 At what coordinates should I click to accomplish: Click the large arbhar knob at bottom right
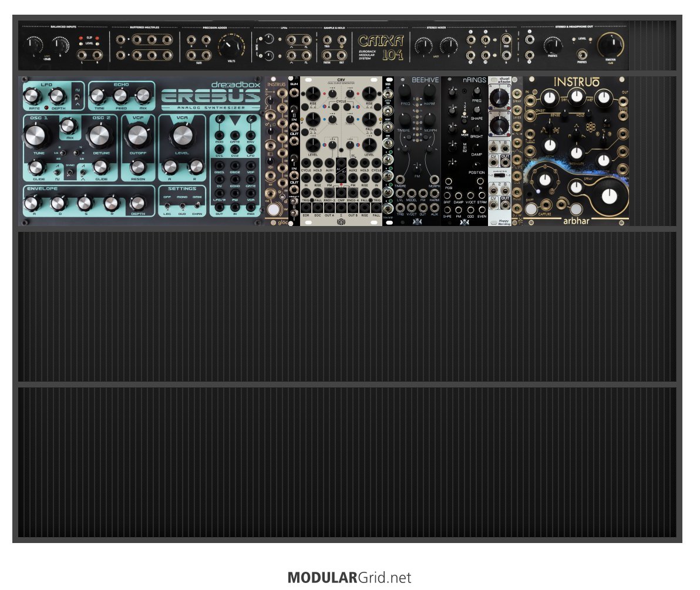(x=610, y=196)
